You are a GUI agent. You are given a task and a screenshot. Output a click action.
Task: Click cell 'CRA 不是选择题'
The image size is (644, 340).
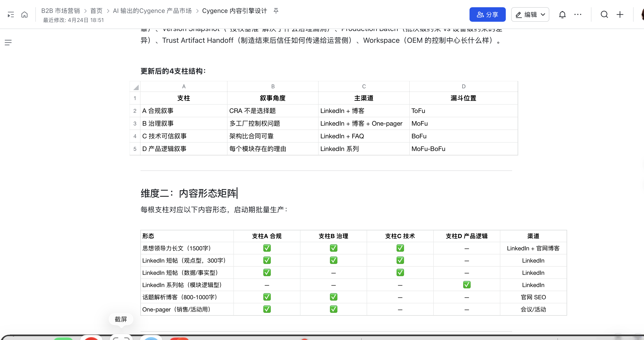click(x=273, y=111)
